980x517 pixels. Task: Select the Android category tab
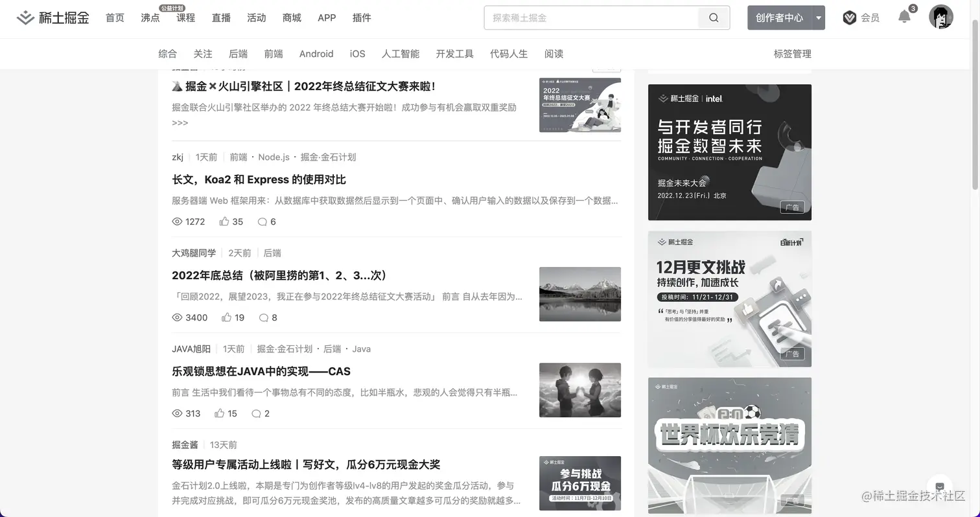(316, 54)
